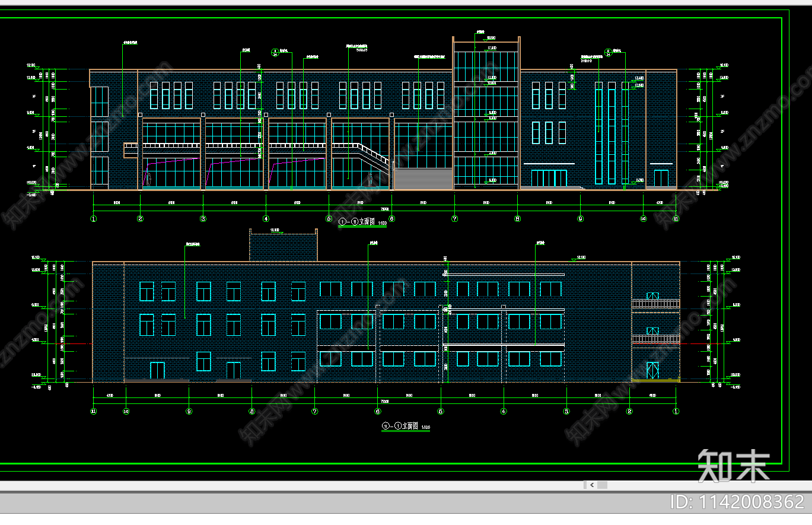Screen dimensions: 812x525
Task: Select axis bubble 7 under the upper elevation
Action: tap(454, 218)
